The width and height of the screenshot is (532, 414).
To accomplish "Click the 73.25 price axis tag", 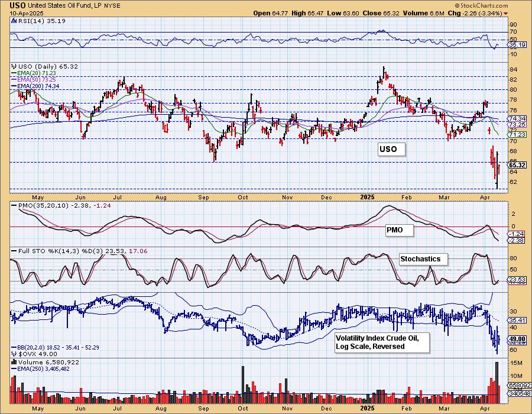I will (x=518, y=125).
